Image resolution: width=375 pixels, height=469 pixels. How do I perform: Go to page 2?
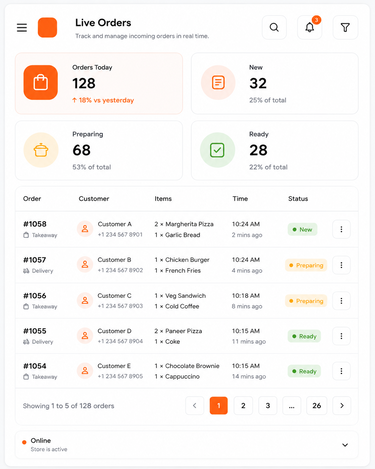243,406
